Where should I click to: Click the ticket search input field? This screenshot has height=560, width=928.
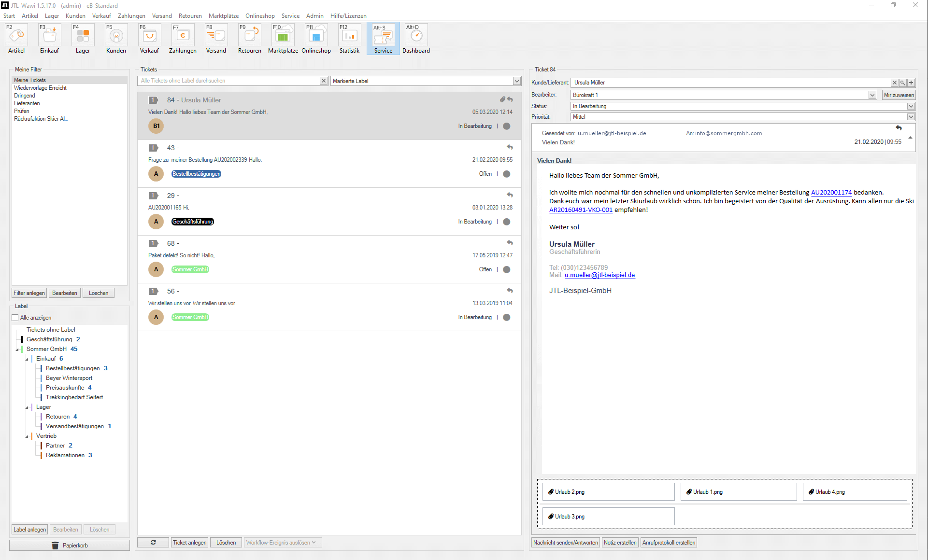point(227,81)
